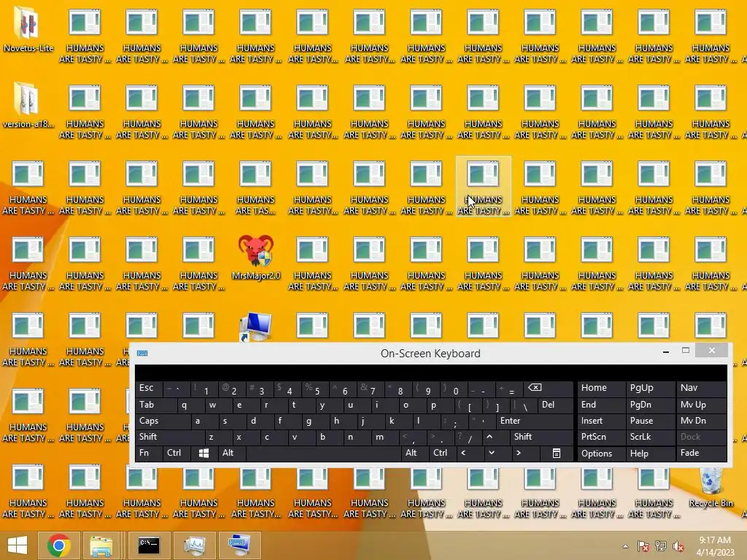Click the number 0 key
Viewport: 747px width, 560px height.
tap(452, 389)
